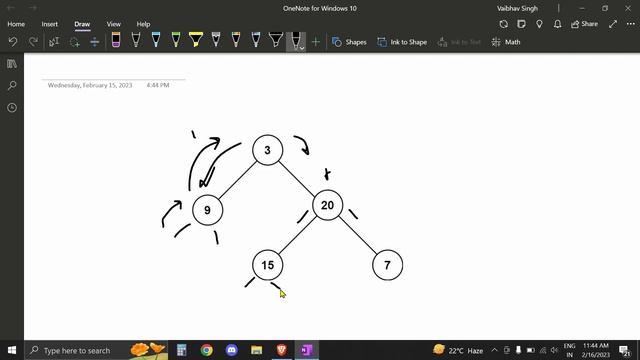This screenshot has width=640, height=360.
Task: Select objects or type text tool
Action: coord(54,42)
